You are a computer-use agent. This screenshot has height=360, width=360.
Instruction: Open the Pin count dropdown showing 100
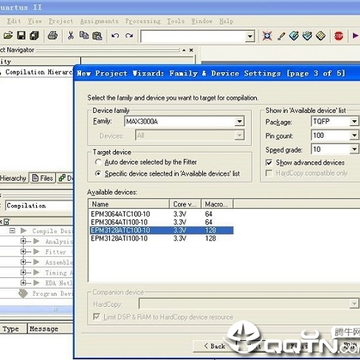tap(354, 136)
